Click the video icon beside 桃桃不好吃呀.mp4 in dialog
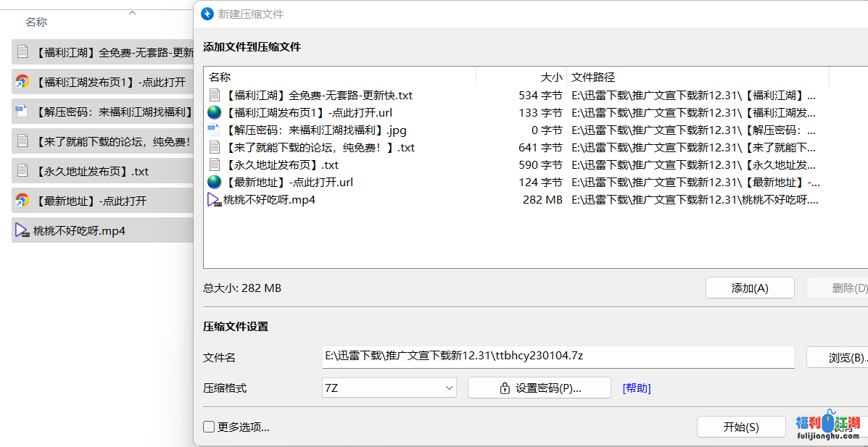 click(213, 200)
